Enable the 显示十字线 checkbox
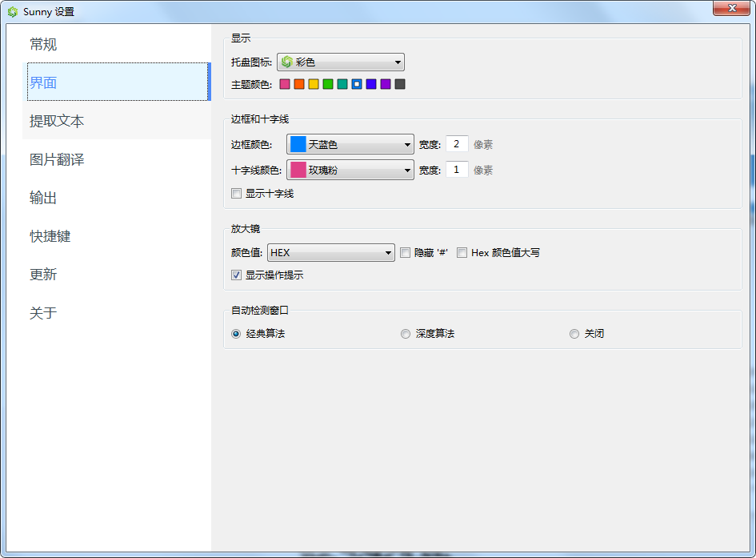Viewport: 756px width, 558px height. tap(236, 193)
